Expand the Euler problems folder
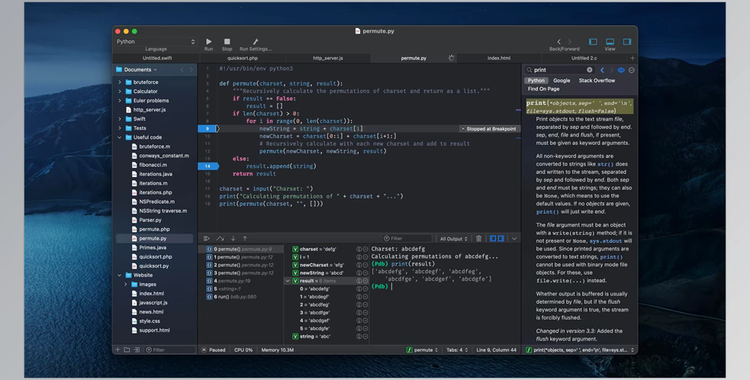Screen dimensions: 750x380 click(120, 101)
